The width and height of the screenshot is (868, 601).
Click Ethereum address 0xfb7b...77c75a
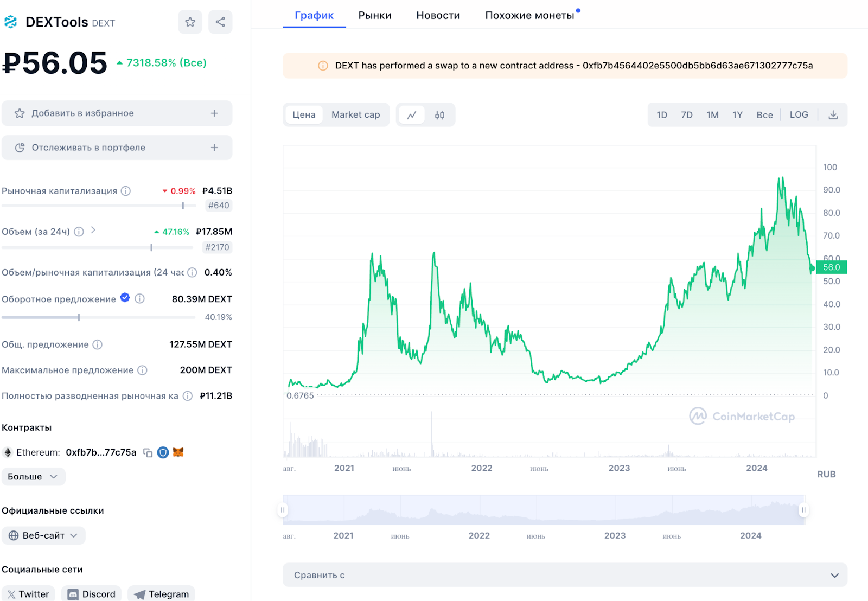pyautogui.click(x=101, y=452)
